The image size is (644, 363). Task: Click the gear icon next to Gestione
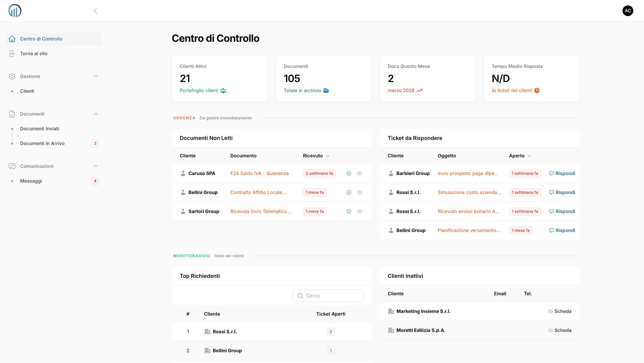(x=12, y=76)
